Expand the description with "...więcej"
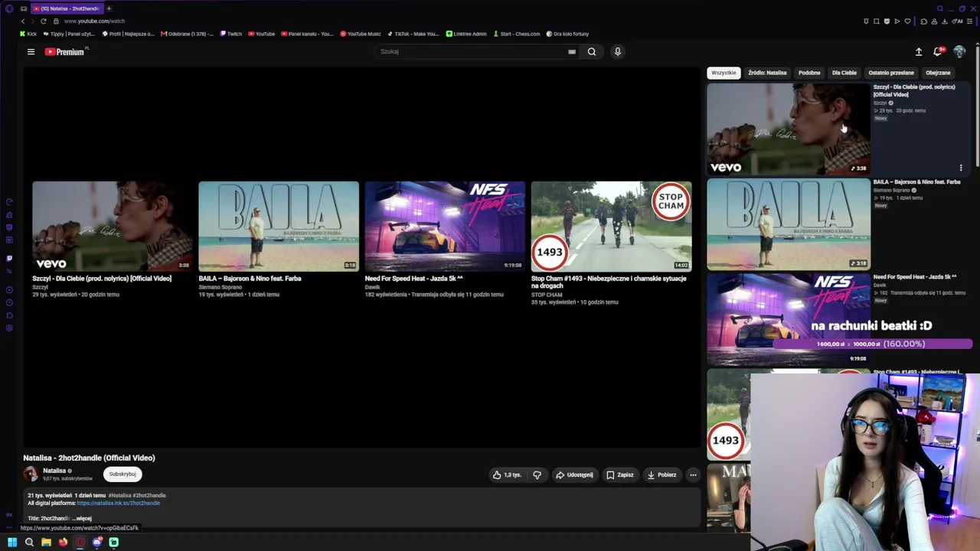This screenshot has height=551, width=980. tap(82, 519)
